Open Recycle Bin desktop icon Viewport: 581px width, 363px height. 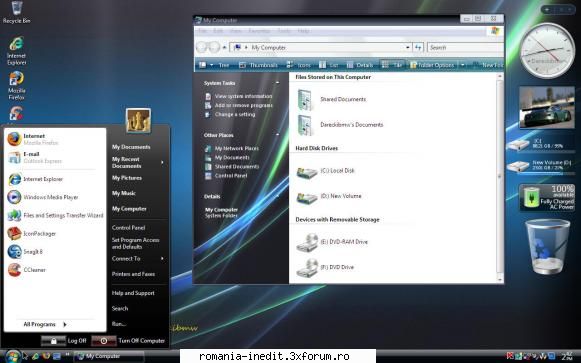[16, 12]
